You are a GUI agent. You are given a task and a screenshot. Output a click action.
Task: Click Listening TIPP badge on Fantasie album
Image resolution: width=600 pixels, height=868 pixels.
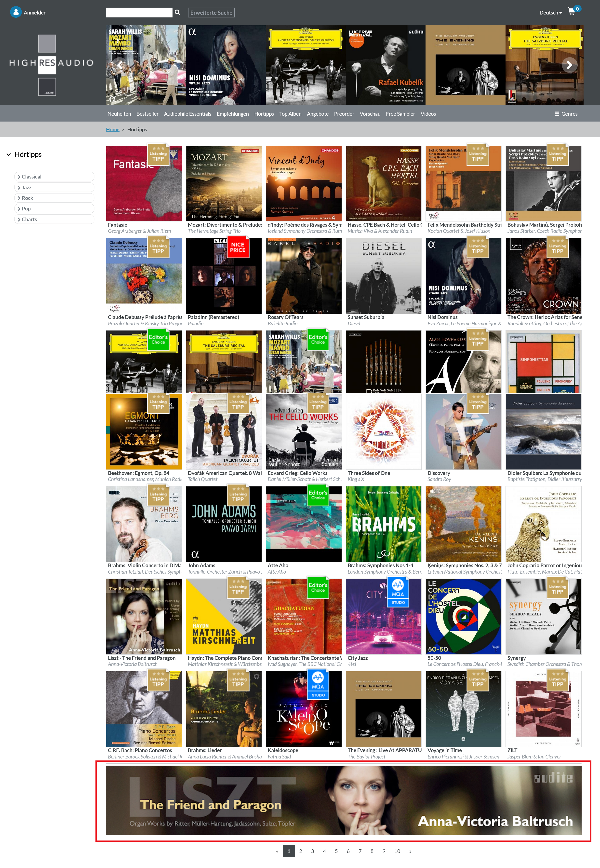tap(158, 154)
